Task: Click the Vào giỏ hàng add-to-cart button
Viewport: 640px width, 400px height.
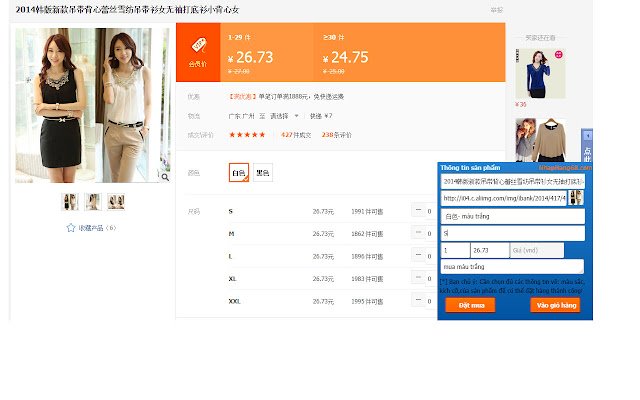Action: click(556, 305)
